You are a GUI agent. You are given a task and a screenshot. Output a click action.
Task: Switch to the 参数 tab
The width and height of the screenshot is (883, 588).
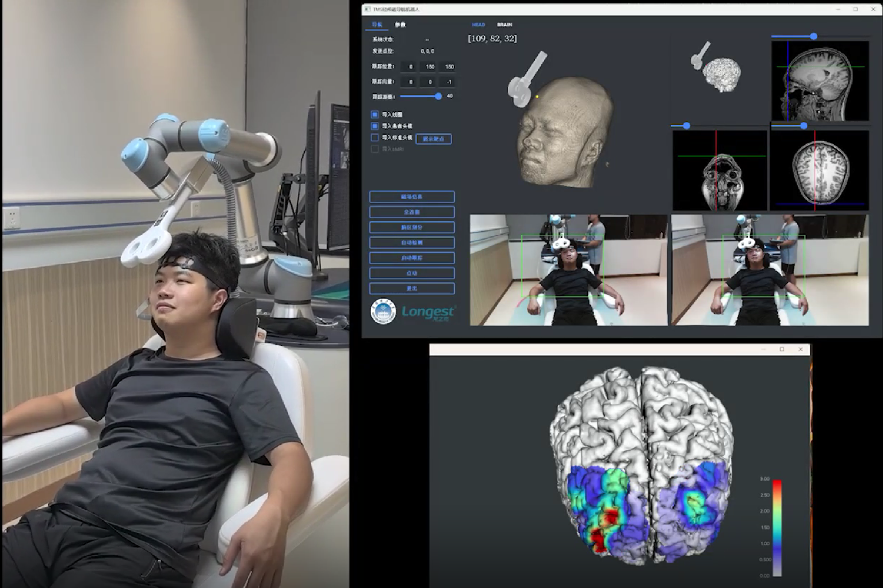point(400,25)
